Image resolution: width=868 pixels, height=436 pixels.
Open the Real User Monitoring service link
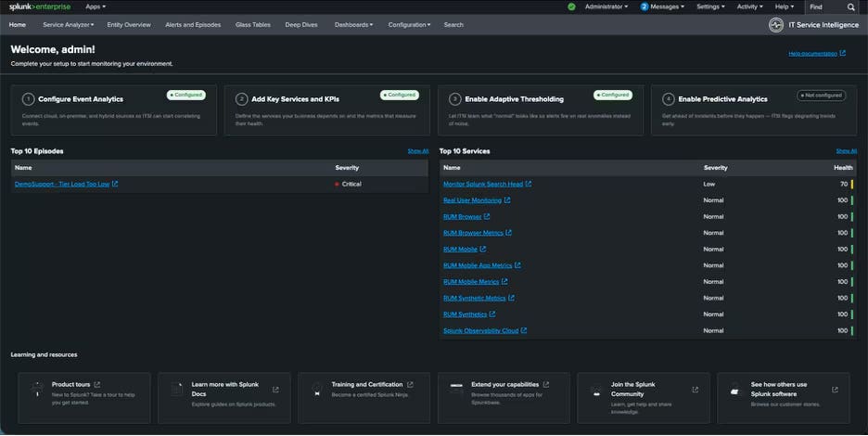pos(472,200)
